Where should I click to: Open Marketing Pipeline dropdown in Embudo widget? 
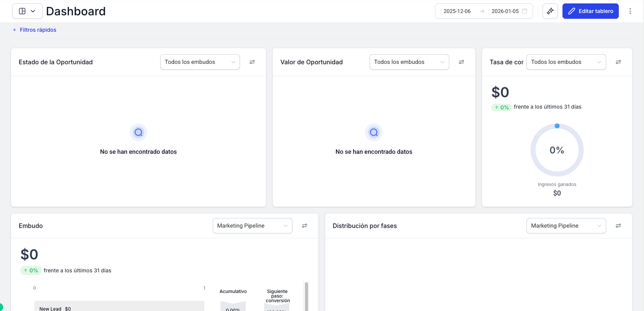click(252, 226)
